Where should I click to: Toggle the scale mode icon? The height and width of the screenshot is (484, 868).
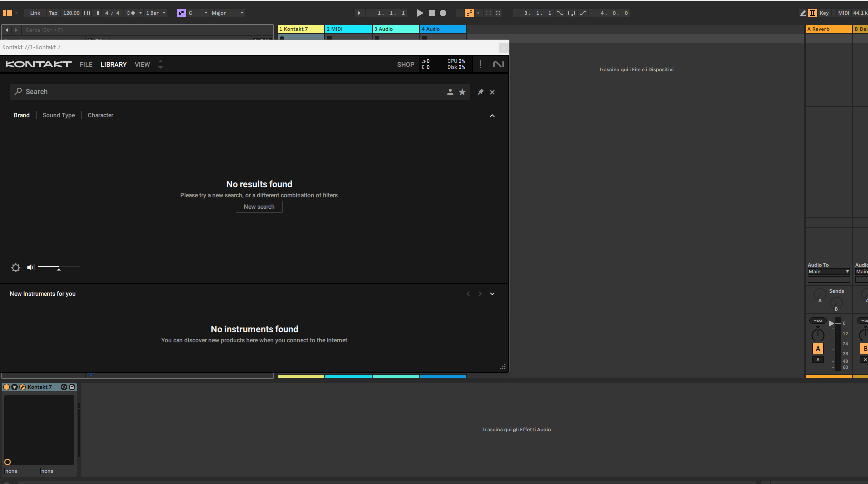pyautogui.click(x=181, y=13)
